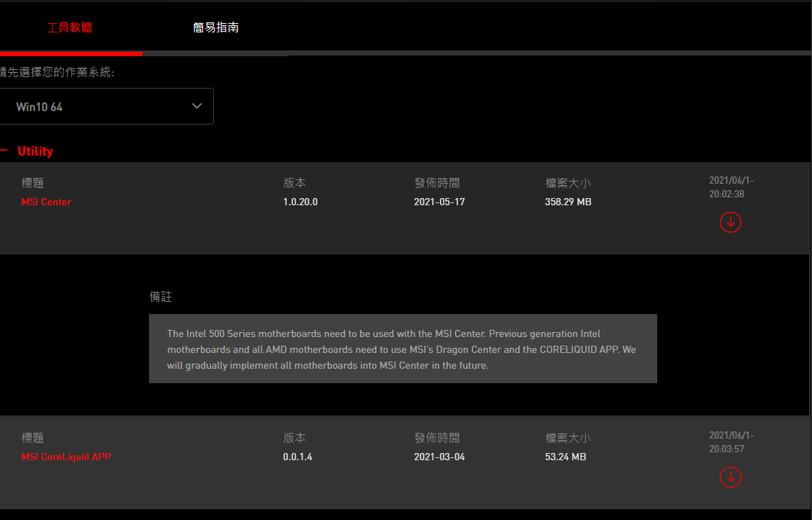The width and height of the screenshot is (812, 520).
Task: Select the MSI Center version 1.0.20.0 text
Action: (x=300, y=202)
